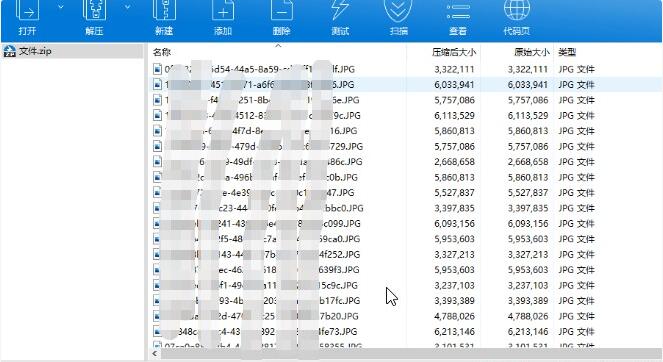Expand dropdown arrow next to 打开
Image resolution: width=663 pixels, height=362 pixels.
(x=61, y=7)
